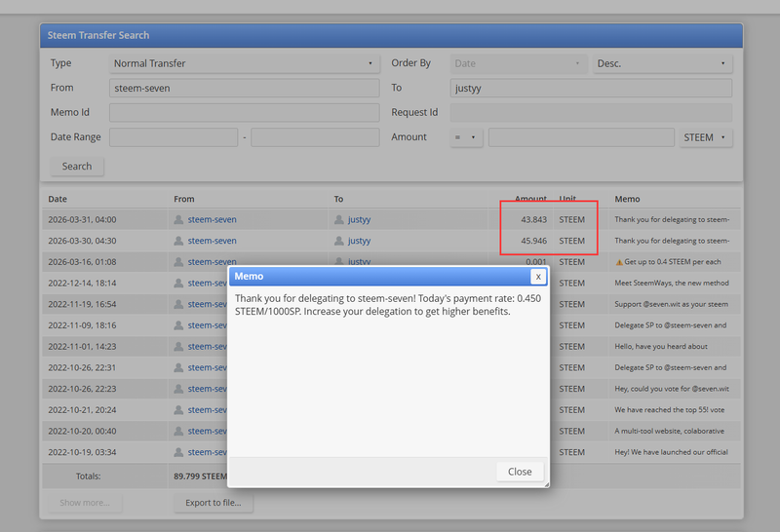
Task: Click user icon in the 2022-10-26, 22:23 row
Action: (178, 389)
